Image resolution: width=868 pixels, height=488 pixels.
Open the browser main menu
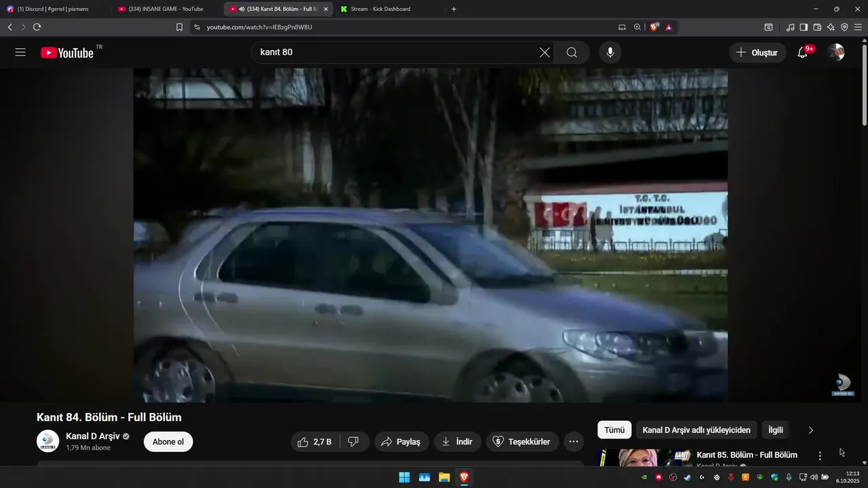(858, 27)
